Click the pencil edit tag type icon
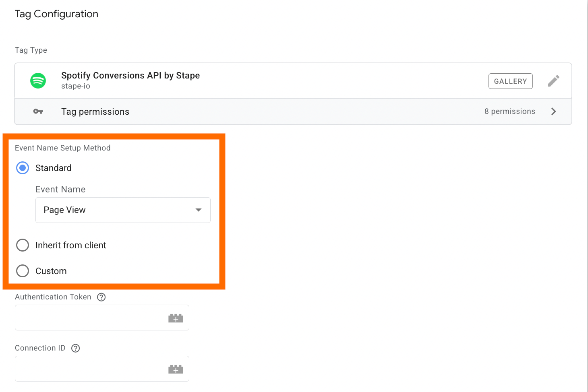The image size is (588, 392). tap(553, 81)
